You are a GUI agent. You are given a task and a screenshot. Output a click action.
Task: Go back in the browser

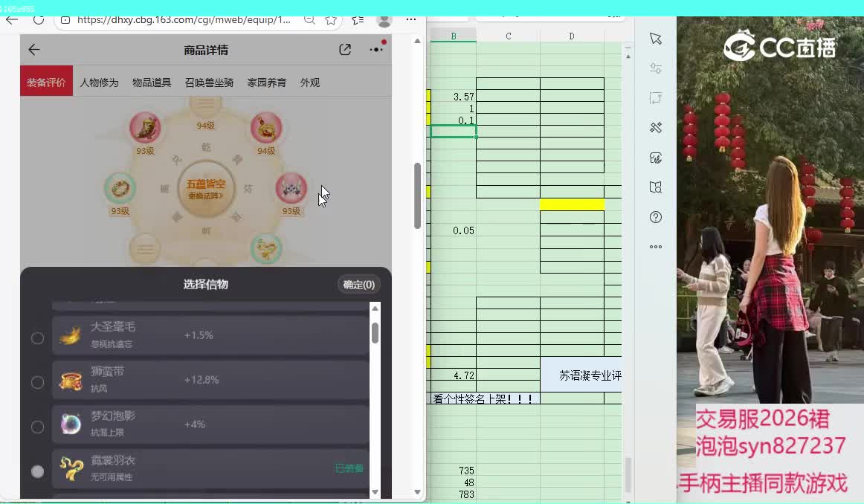click(x=12, y=20)
